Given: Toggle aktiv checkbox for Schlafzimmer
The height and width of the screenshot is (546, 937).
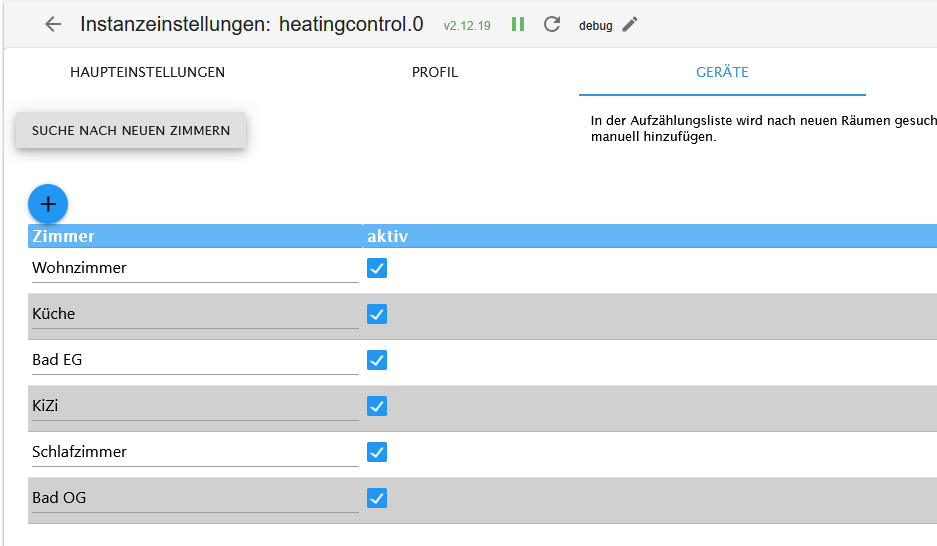Looking at the screenshot, I should (x=377, y=452).
